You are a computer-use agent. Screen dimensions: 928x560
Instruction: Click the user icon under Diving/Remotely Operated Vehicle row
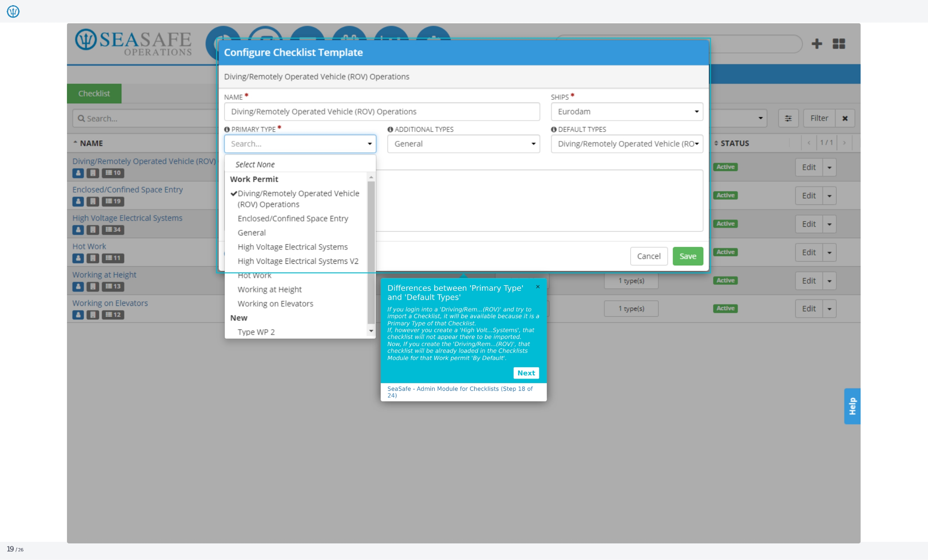coord(78,173)
